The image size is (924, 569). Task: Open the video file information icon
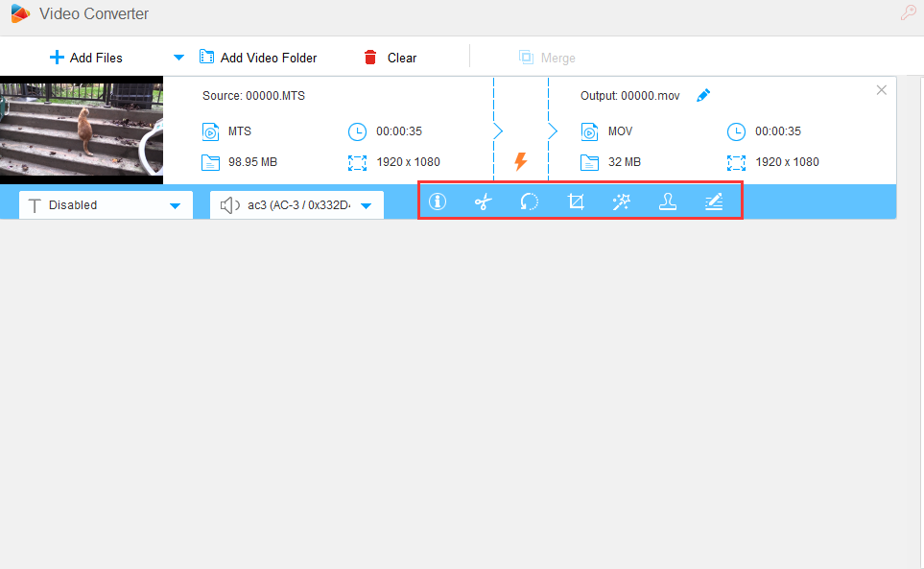coord(438,202)
